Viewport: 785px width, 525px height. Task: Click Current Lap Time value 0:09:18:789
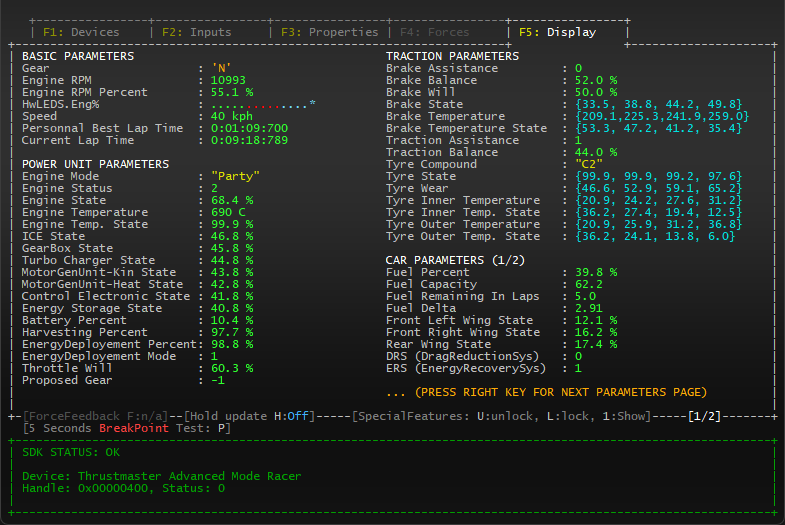249,140
